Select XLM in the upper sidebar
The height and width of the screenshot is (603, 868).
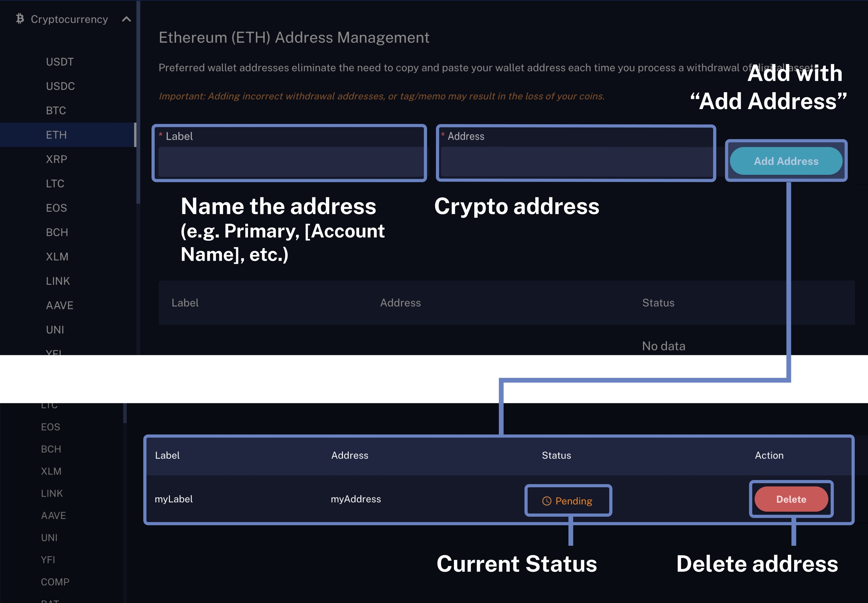click(57, 257)
